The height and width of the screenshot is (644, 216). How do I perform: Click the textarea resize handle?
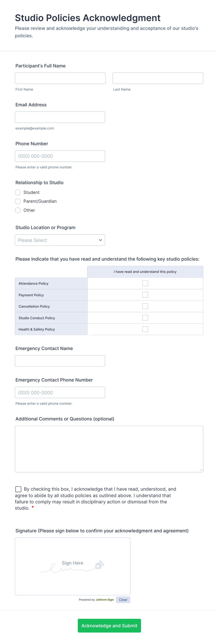pyautogui.click(x=201, y=470)
